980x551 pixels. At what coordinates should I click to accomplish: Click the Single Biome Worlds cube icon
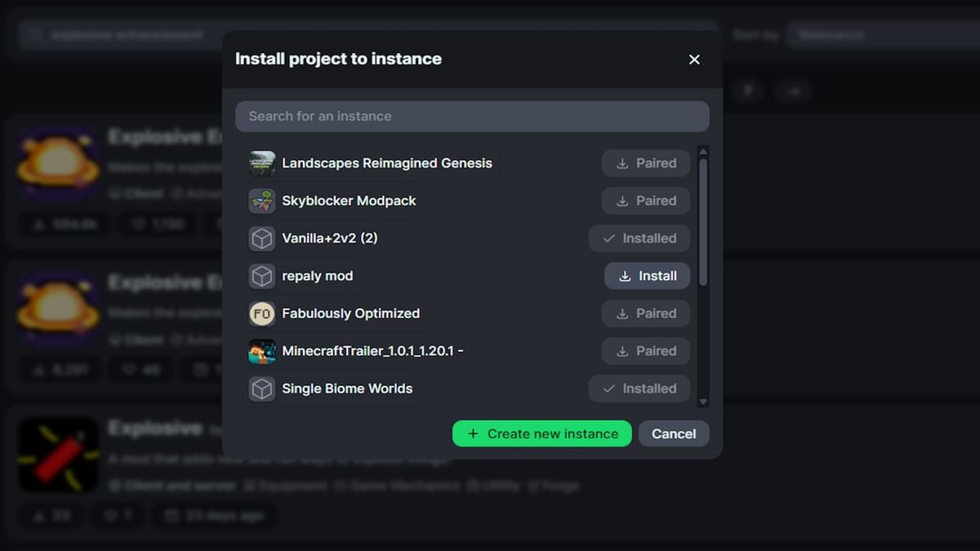pyautogui.click(x=261, y=388)
